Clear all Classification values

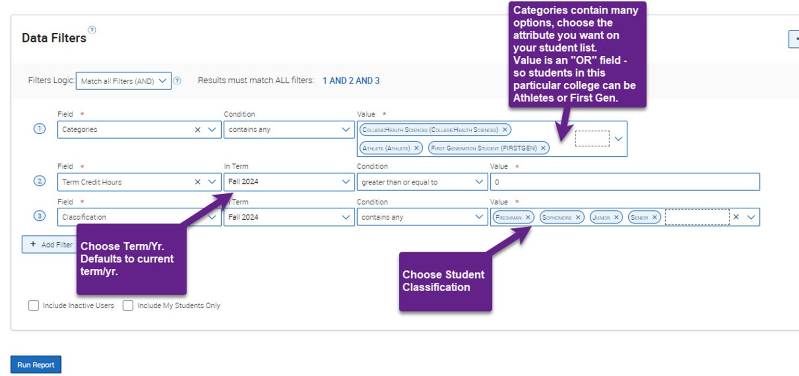click(736, 217)
